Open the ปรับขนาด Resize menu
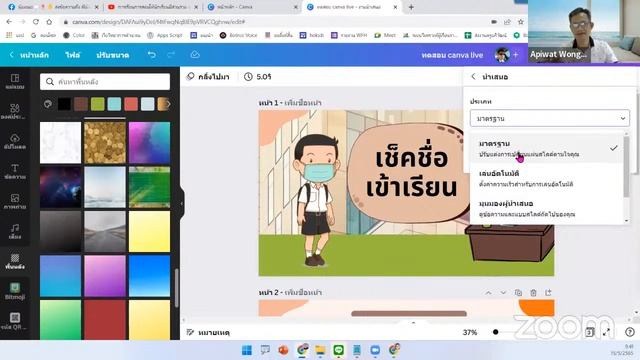 click(113, 55)
